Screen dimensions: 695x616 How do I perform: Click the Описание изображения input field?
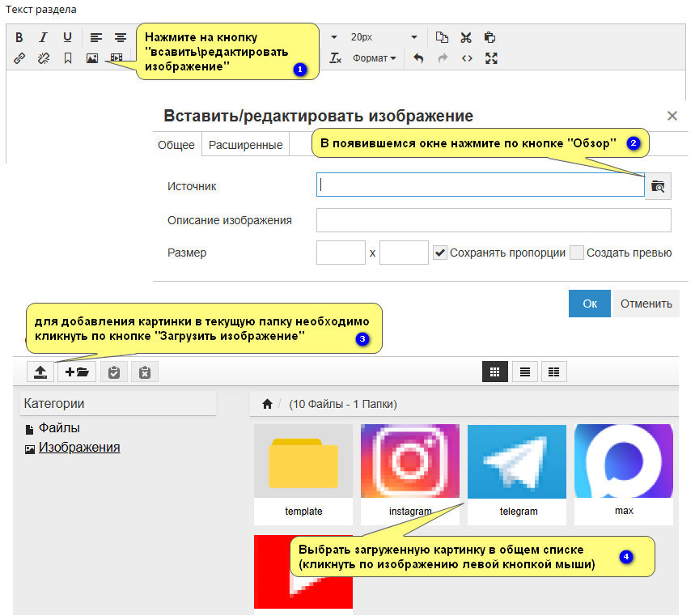494,220
